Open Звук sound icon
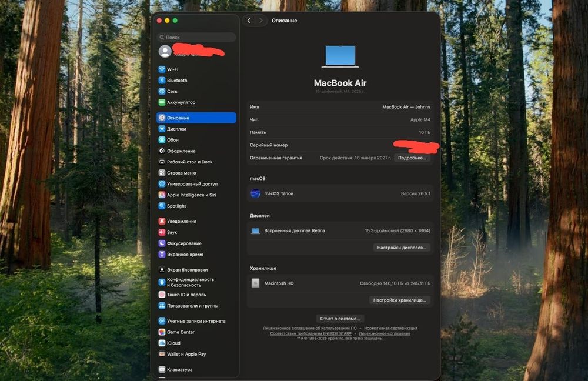Screen dimensions: 588x381 pyautogui.click(x=162, y=232)
